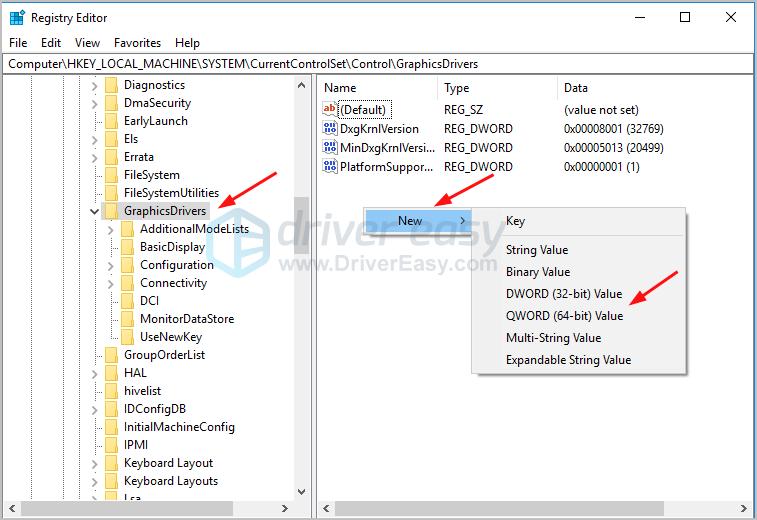Click the Data column header

(x=576, y=88)
